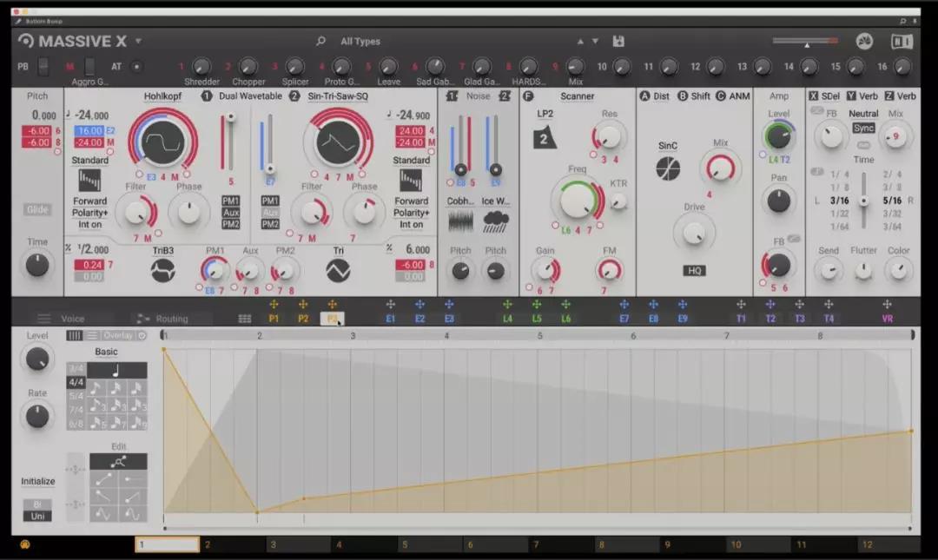The width and height of the screenshot is (938, 560).
Task: Open the modulation matrix grid icon beside Routing
Action: pos(245,319)
